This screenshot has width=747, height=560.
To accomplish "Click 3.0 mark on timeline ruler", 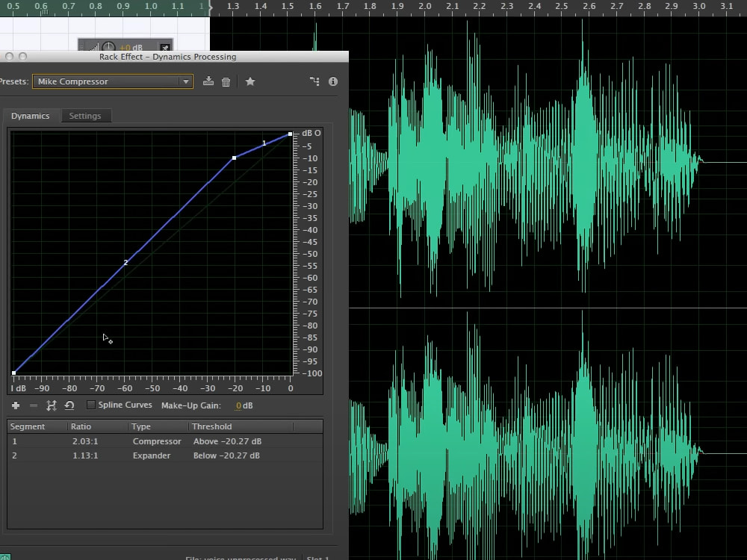I will coord(699,6).
